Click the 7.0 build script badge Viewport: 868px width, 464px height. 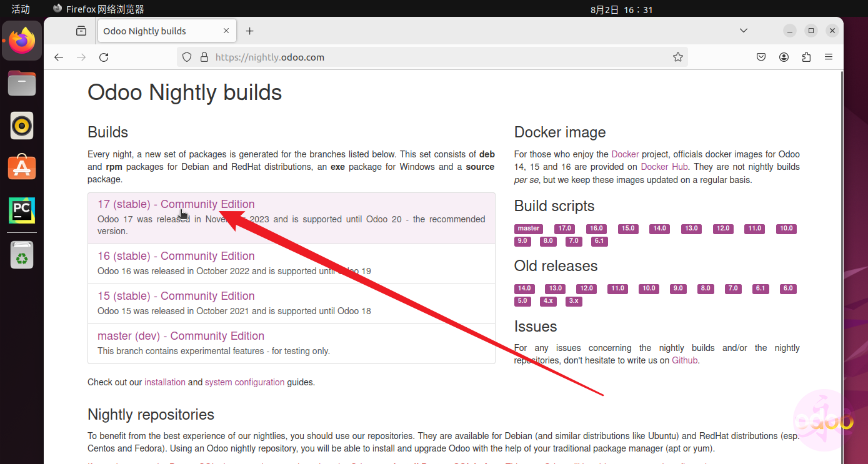[574, 241]
